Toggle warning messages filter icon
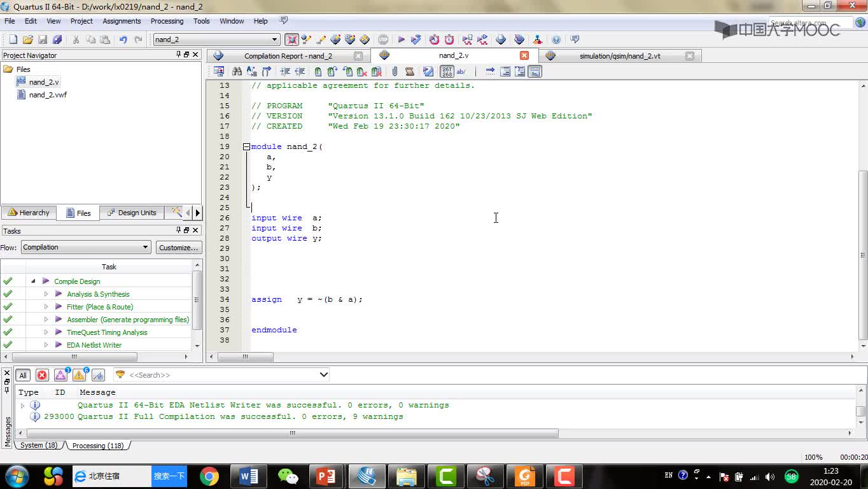868x489 pixels. 80,374
